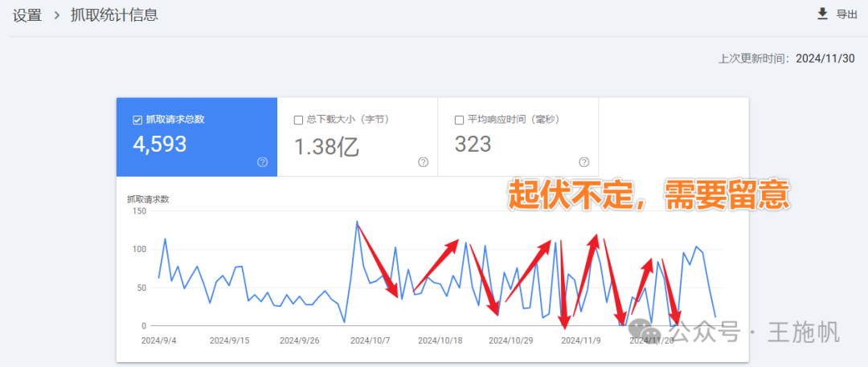Select the 323 response time value
The image size is (868, 367).
pos(473,144)
